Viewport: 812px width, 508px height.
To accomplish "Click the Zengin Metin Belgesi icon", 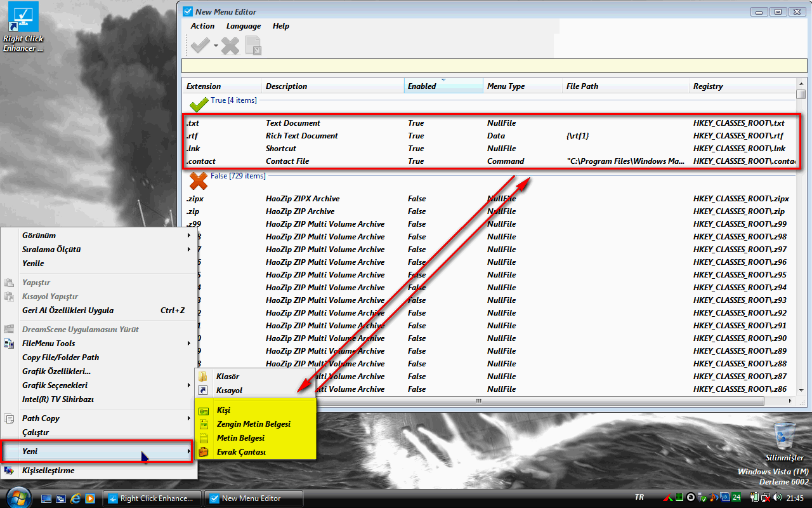I will 204,424.
